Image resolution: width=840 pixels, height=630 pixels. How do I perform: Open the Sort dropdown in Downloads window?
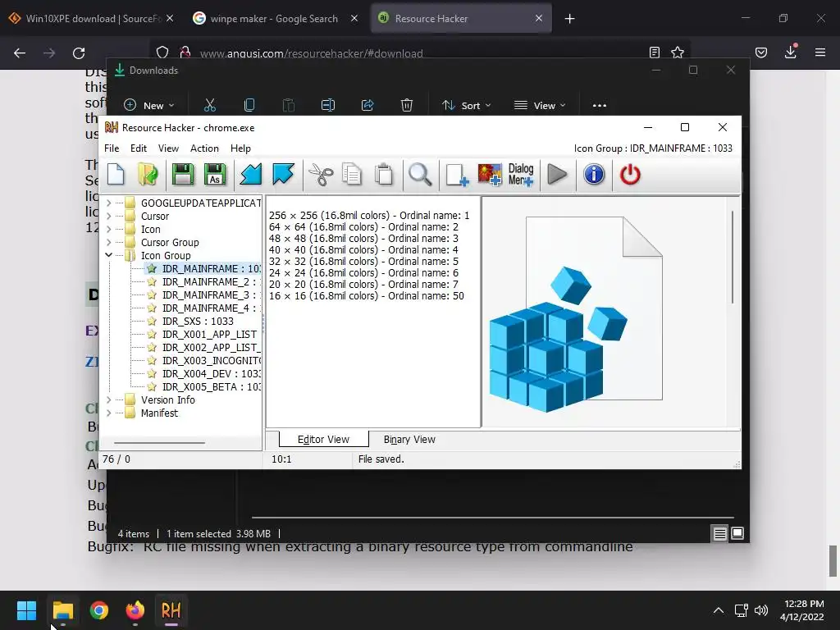466,106
